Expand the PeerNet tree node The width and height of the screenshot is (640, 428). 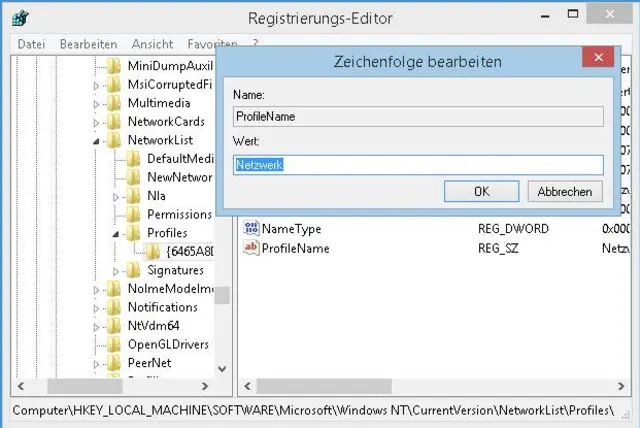96,364
